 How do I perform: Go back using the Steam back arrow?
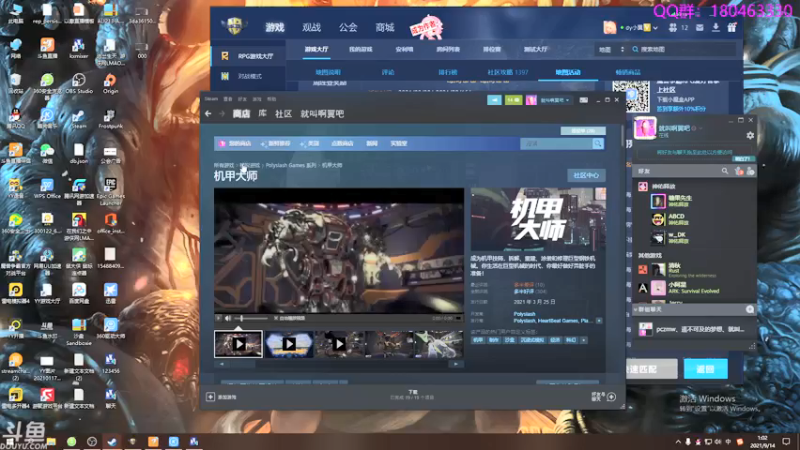tap(208, 114)
